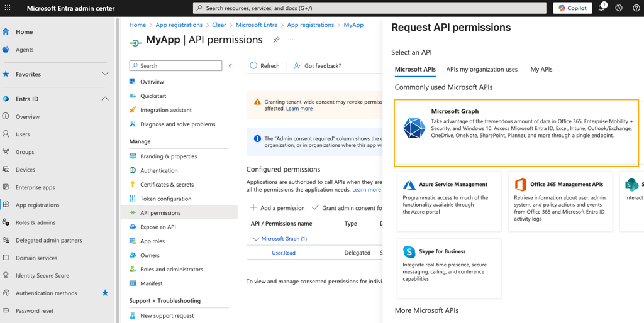Select API permissions menu item
644x323 pixels.
[x=179, y=212]
